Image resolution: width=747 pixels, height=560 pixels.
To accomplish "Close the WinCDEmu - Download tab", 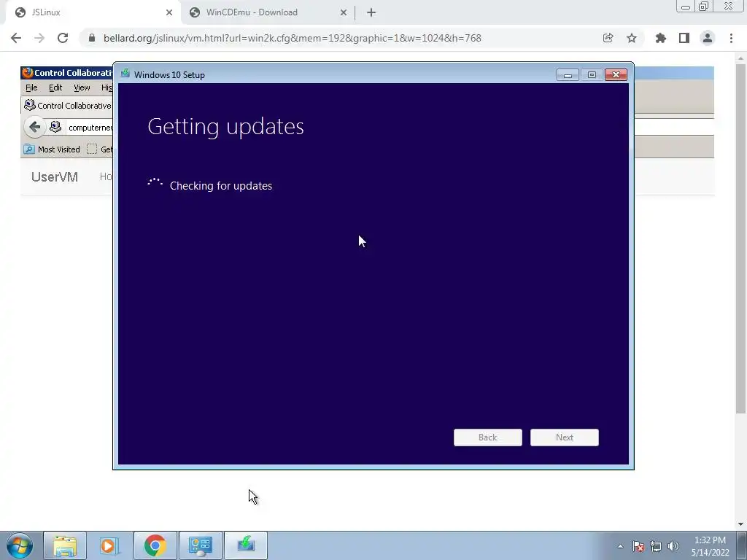I will pos(344,12).
